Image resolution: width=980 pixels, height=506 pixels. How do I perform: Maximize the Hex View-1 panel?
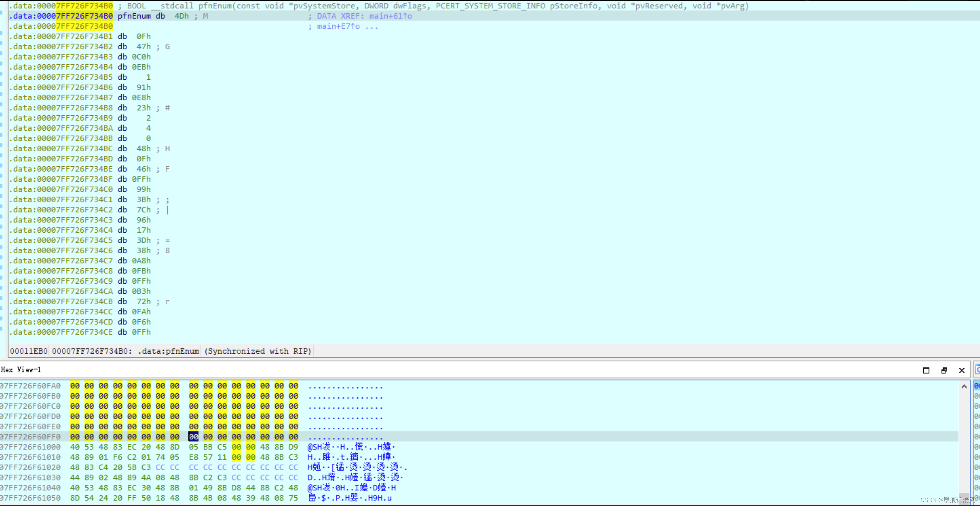click(x=926, y=370)
